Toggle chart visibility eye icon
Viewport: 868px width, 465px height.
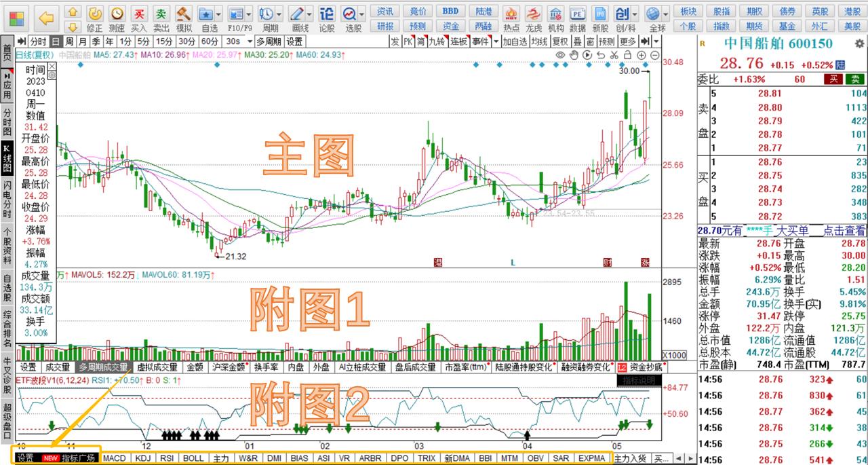coord(561,54)
